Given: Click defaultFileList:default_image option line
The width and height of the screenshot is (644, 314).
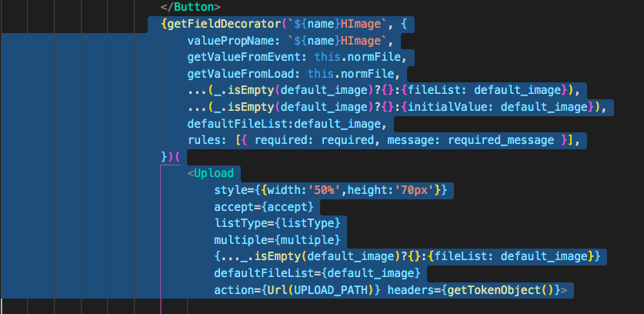Looking at the screenshot, I should click(x=287, y=124).
